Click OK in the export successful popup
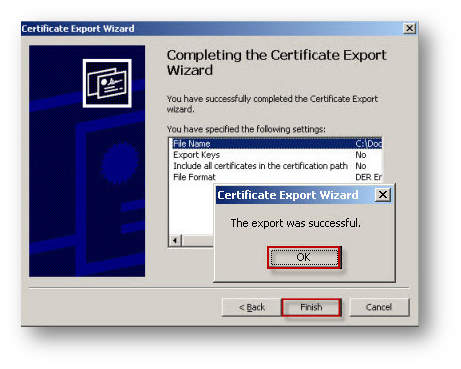The image size is (461, 369). [x=304, y=257]
